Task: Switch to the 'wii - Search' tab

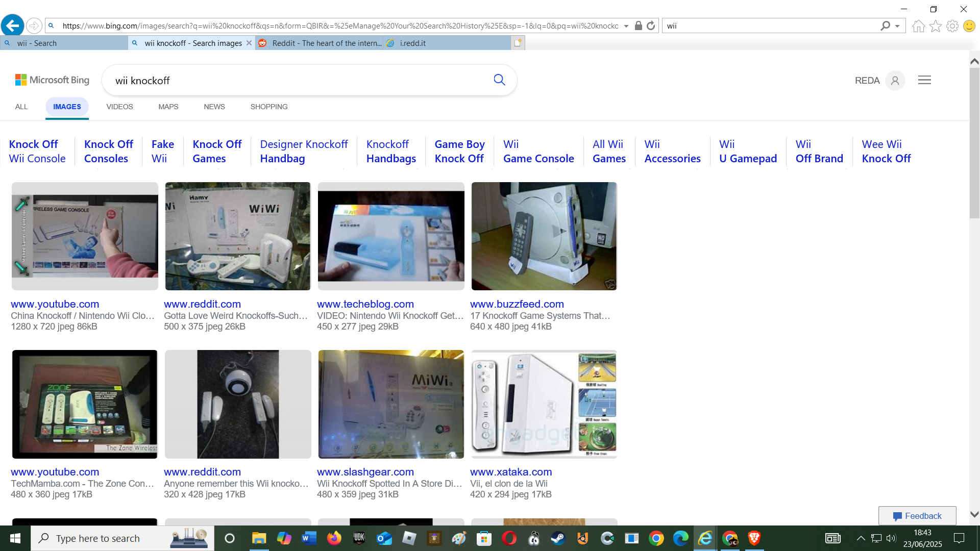Action: (x=64, y=43)
